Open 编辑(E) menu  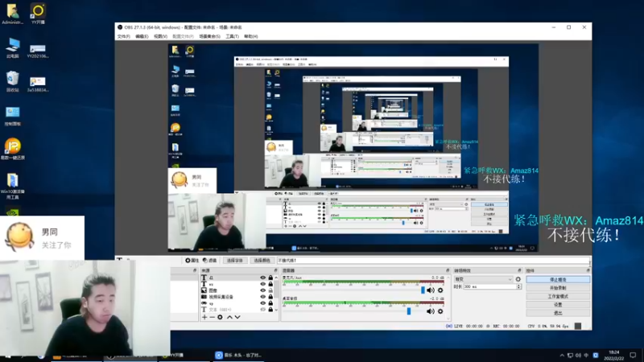click(142, 36)
